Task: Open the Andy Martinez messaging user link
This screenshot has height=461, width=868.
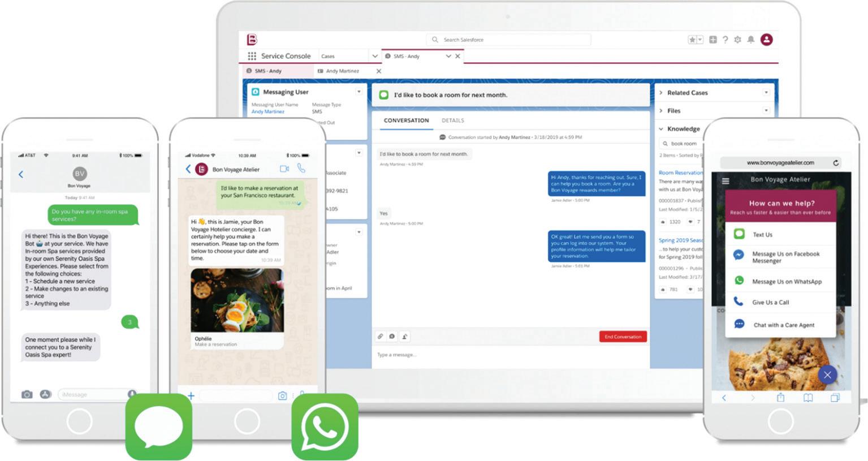Action: [x=268, y=111]
